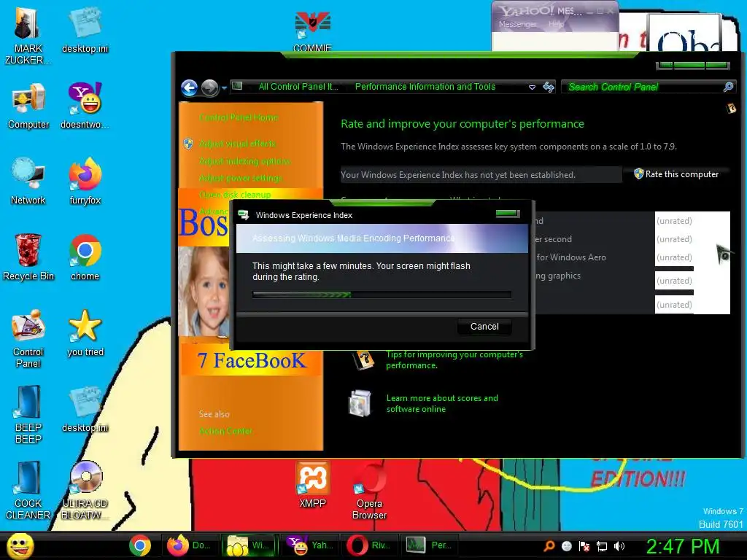Click the assessment progress bar

(382, 295)
